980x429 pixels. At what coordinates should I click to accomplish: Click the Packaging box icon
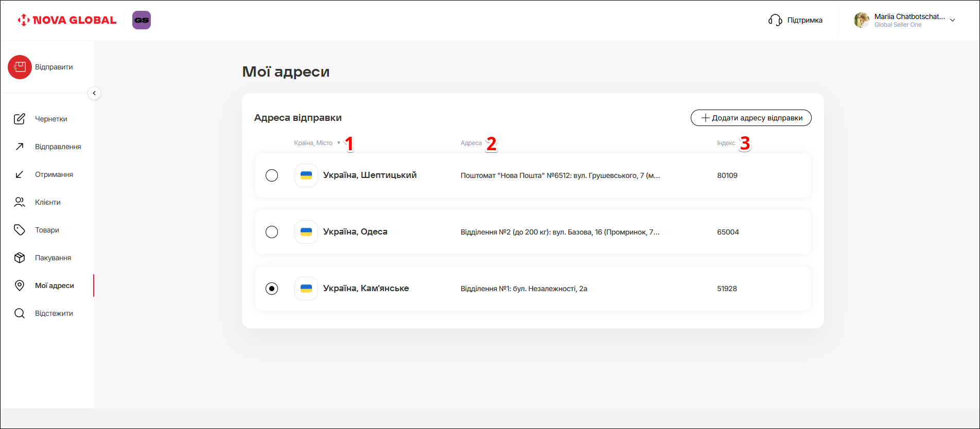20,258
